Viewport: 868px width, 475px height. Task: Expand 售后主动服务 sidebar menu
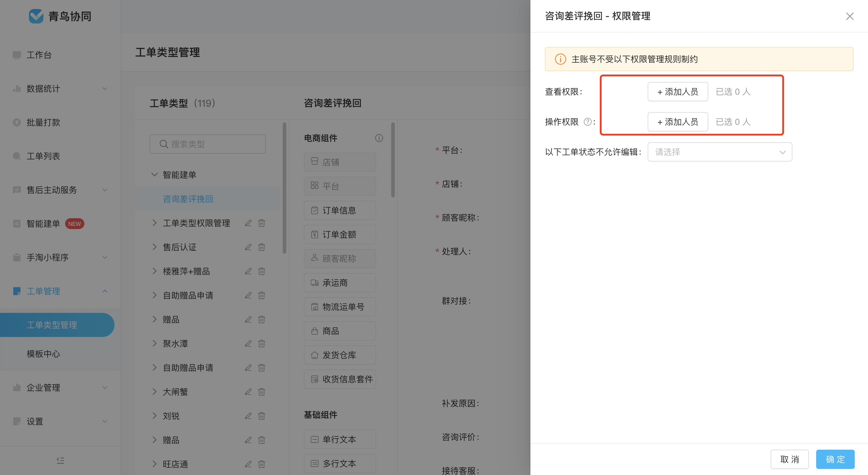(x=60, y=190)
